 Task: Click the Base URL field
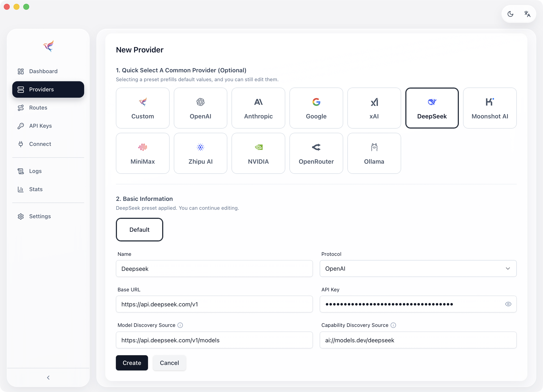[214, 304]
